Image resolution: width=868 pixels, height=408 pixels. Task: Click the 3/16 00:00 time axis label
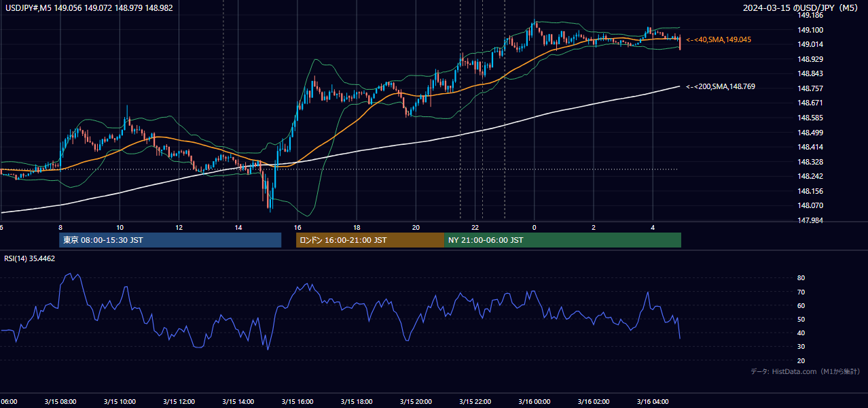pyautogui.click(x=535, y=401)
